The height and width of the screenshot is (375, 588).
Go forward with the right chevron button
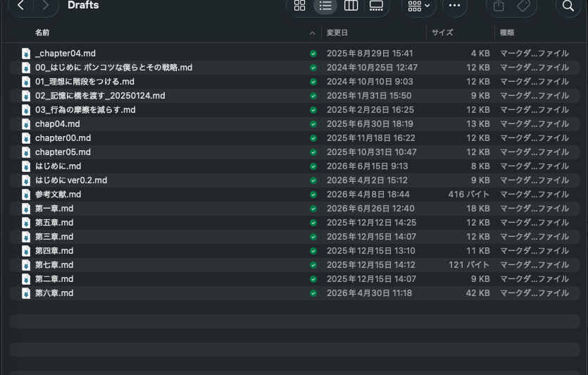click(45, 5)
